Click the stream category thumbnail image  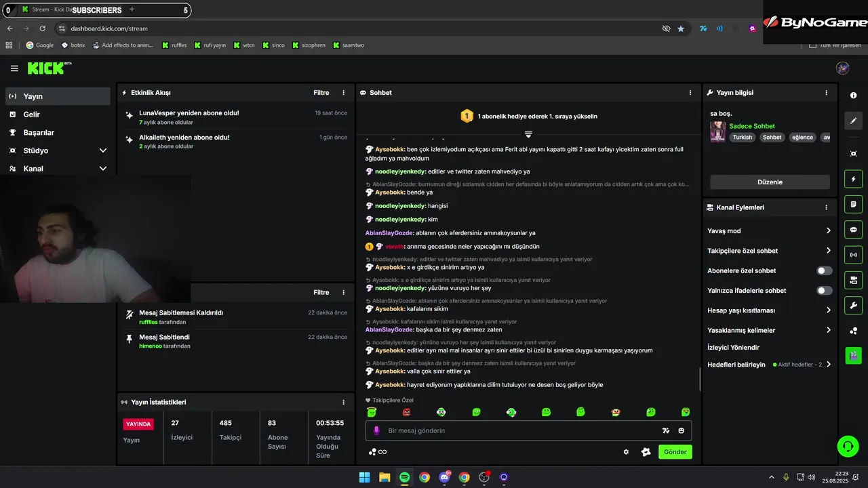(717, 131)
